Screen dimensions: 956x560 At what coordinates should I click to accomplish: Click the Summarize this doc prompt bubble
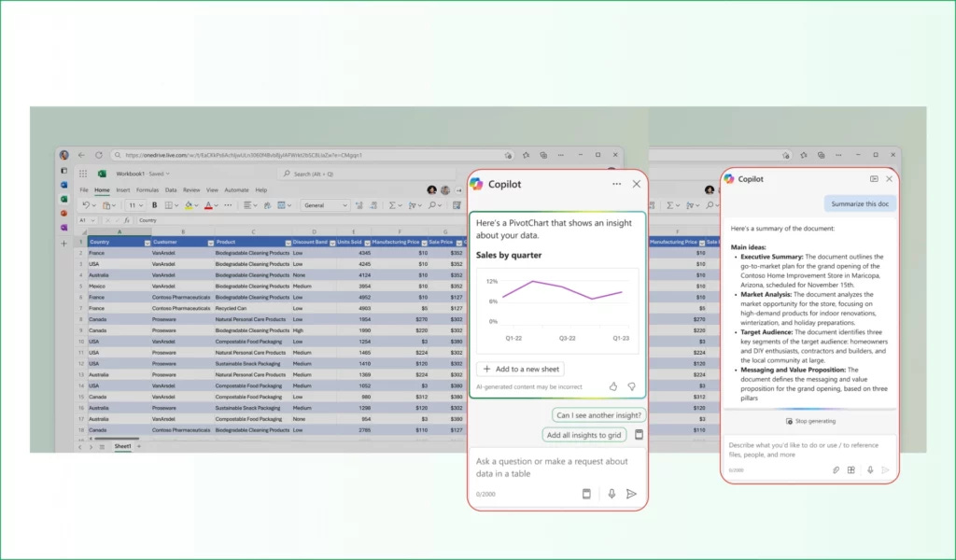pyautogui.click(x=860, y=204)
